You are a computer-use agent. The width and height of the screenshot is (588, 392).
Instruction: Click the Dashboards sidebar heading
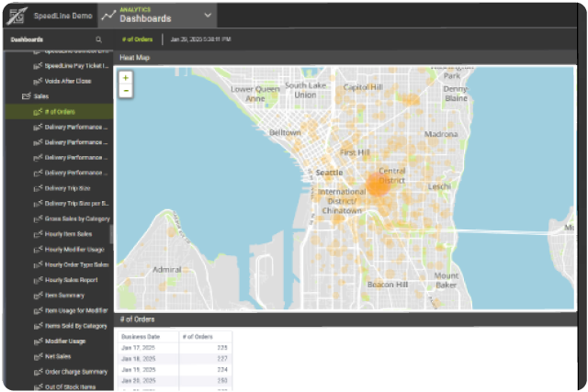click(27, 39)
